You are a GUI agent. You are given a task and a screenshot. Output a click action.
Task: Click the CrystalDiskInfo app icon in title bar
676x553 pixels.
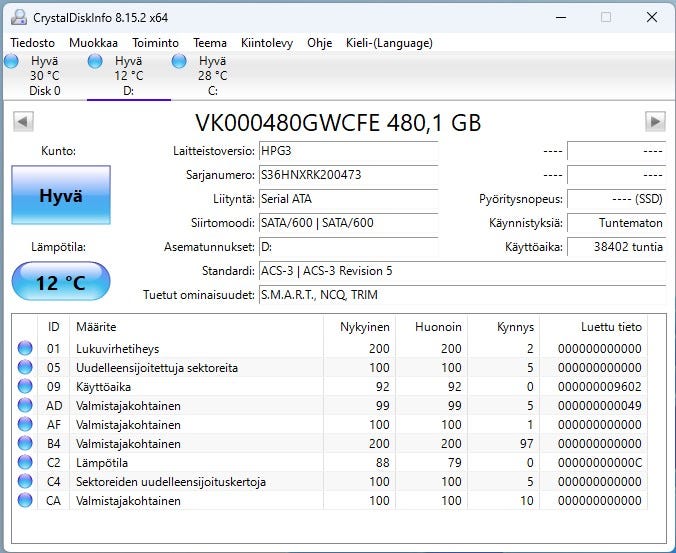click(20, 17)
